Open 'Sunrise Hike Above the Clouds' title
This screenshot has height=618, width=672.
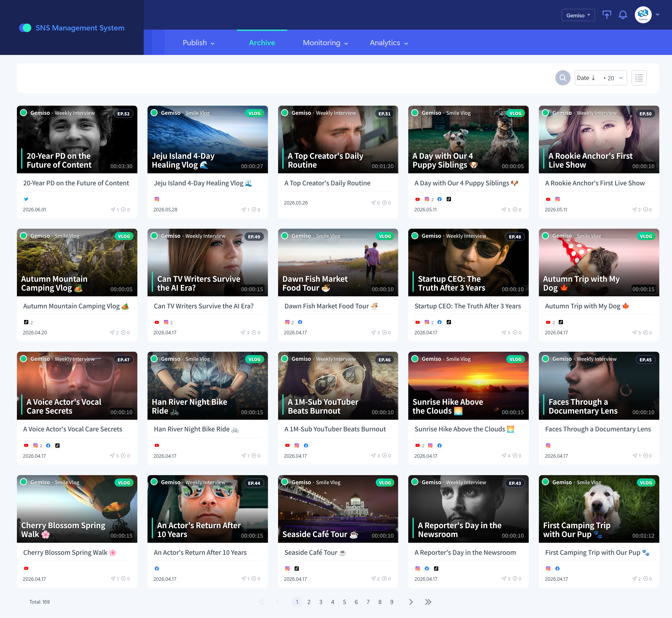coord(464,429)
